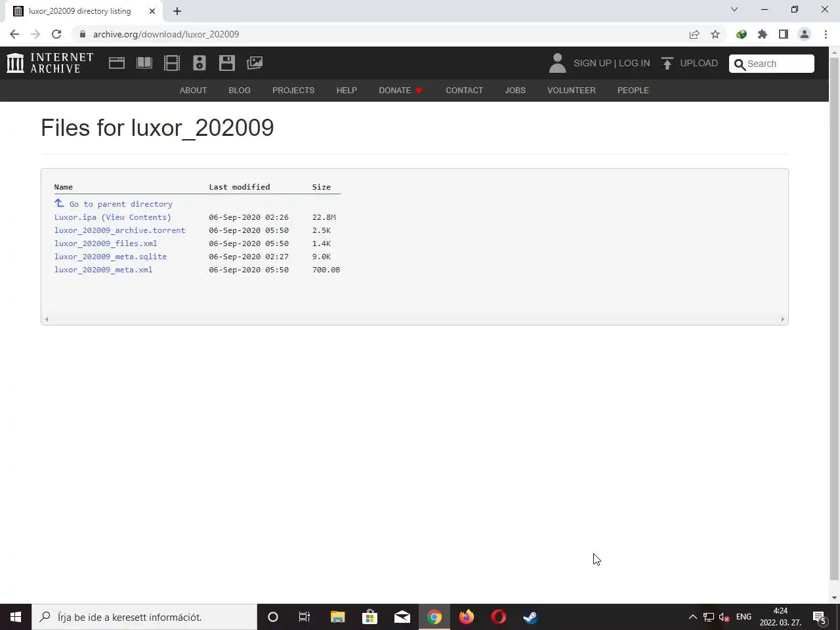840x630 pixels.
Task: Show hidden system tray icons chevron
Action: 692,617
